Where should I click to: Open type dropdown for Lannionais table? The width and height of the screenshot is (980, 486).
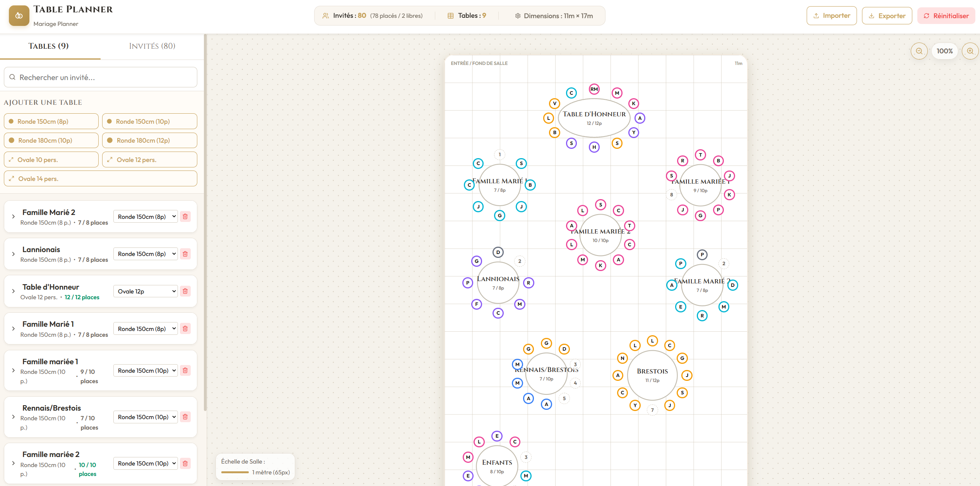coord(145,254)
